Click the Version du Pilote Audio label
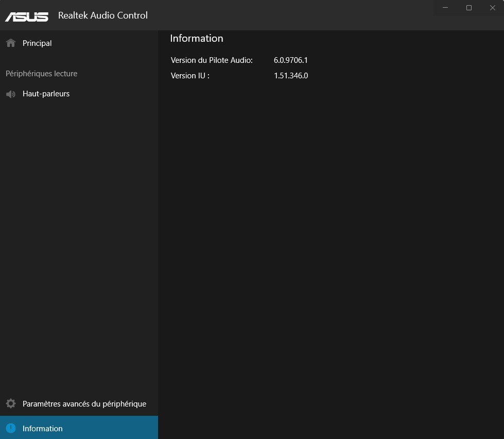 coord(212,60)
